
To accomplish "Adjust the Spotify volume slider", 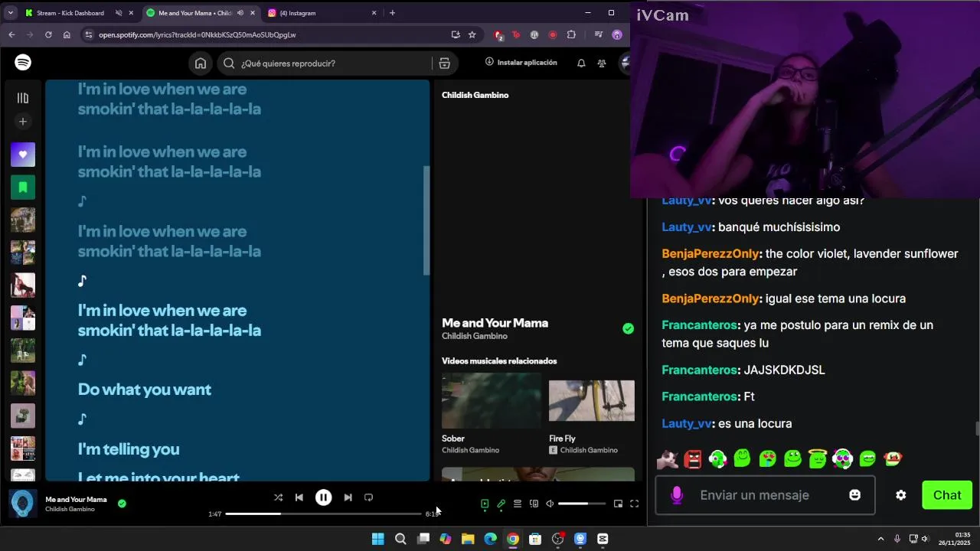I will [x=582, y=504].
